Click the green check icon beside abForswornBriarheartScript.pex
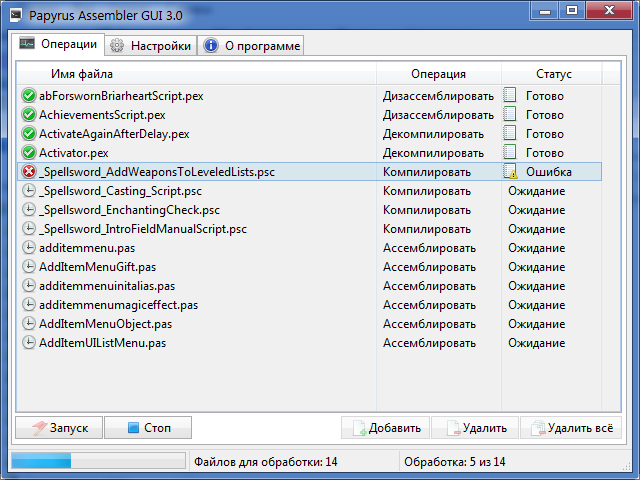The height and width of the screenshot is (480, 640). [x=28, y=96]
